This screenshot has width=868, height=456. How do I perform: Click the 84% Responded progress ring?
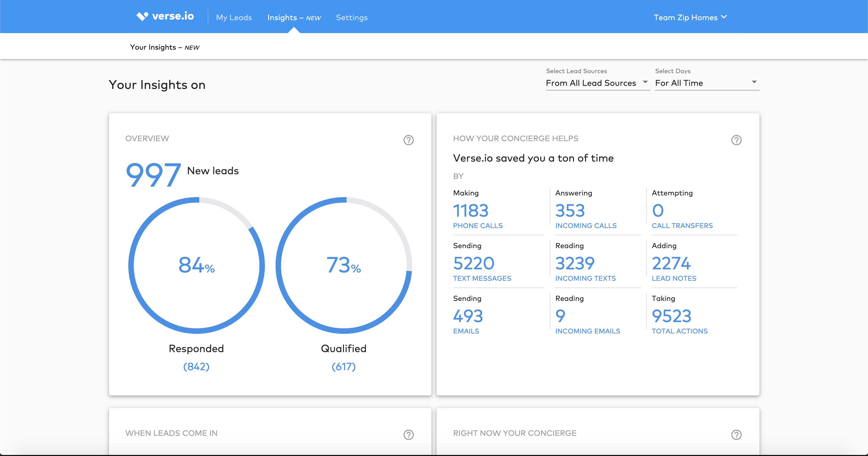pos(196,265)
